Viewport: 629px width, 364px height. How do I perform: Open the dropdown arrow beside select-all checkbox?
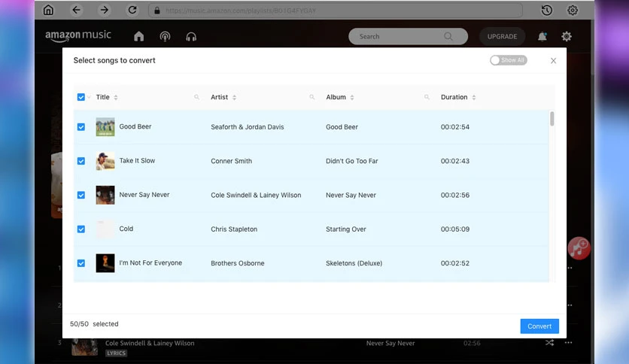(89, 97)
